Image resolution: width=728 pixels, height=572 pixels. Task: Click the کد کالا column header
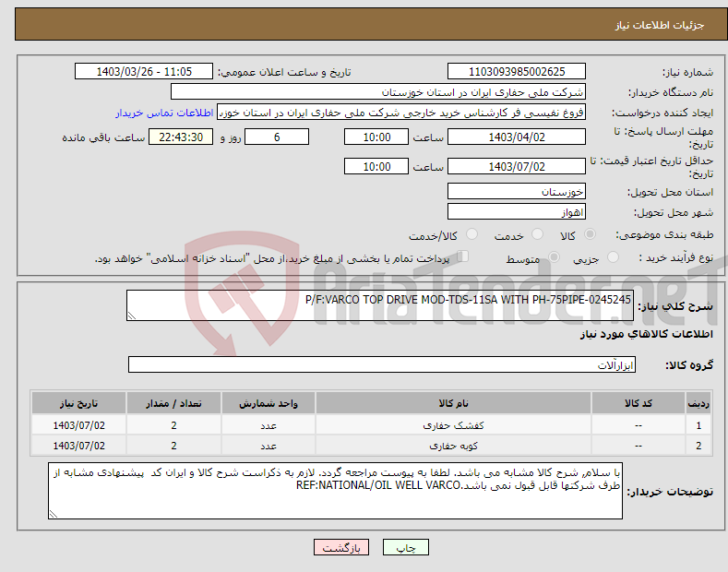[638, 403]
